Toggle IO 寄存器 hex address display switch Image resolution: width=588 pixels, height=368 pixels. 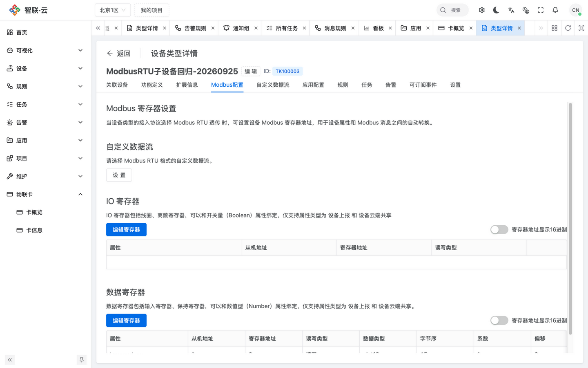click(x=499, y=230)
